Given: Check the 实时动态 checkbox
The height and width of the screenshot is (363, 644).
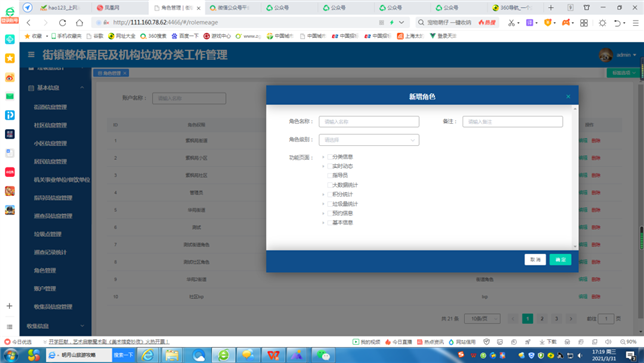Looking at the screenshot, I should [x=329, y=166].
